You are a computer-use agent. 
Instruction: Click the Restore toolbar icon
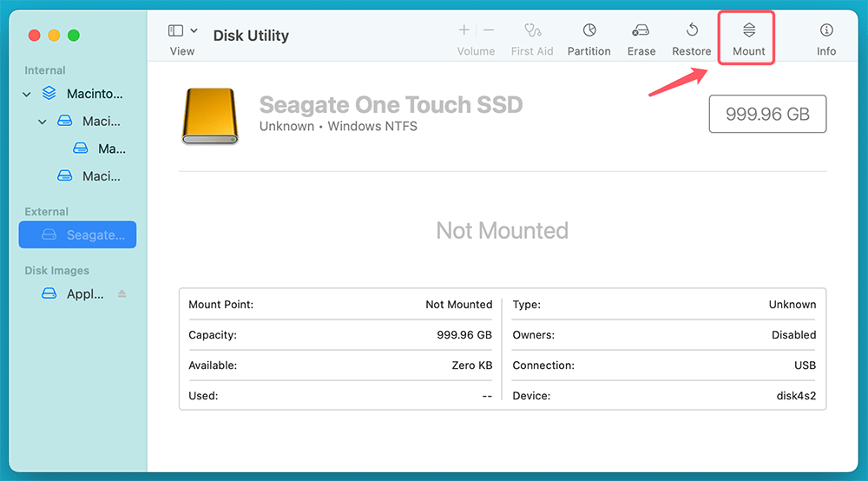point(692,30)
